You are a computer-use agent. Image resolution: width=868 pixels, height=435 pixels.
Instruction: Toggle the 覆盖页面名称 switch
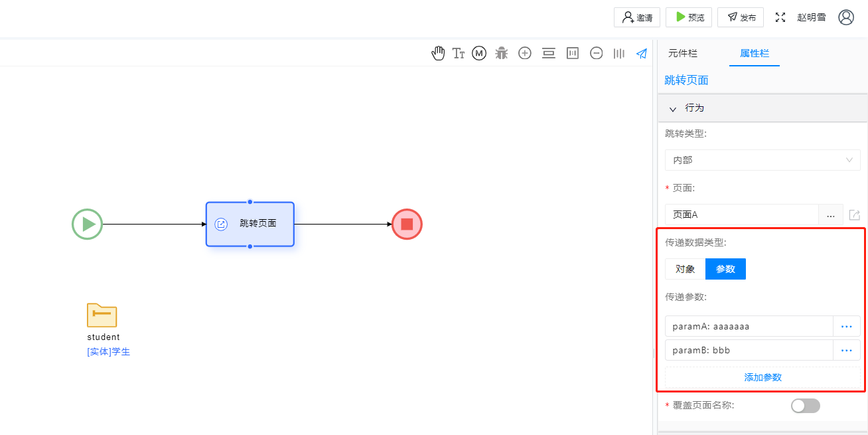coord(805,406)
